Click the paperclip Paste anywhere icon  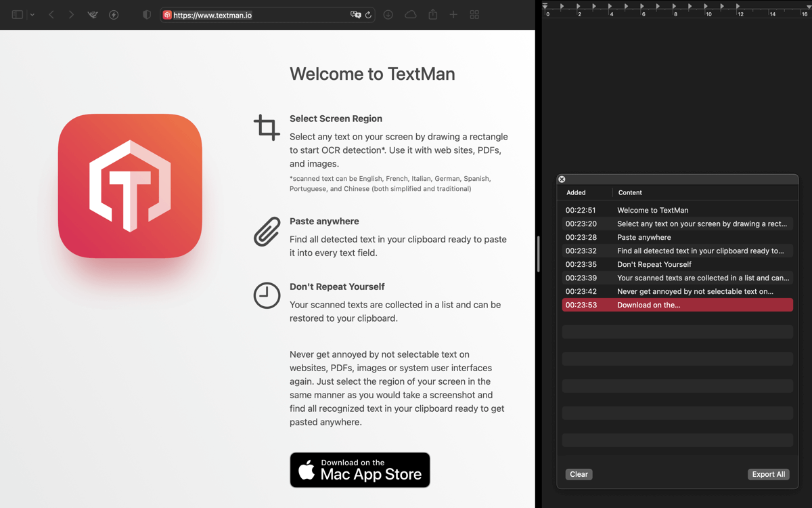click(x=267, y=232)
